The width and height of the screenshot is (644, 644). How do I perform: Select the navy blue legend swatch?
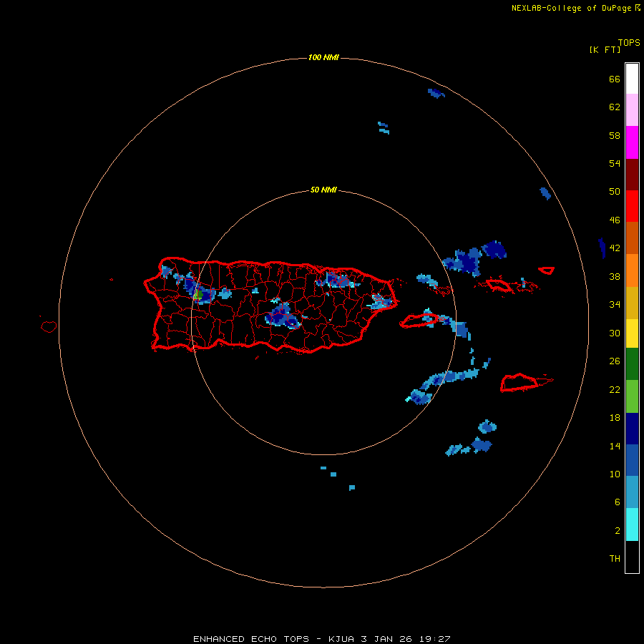[632, 429]
